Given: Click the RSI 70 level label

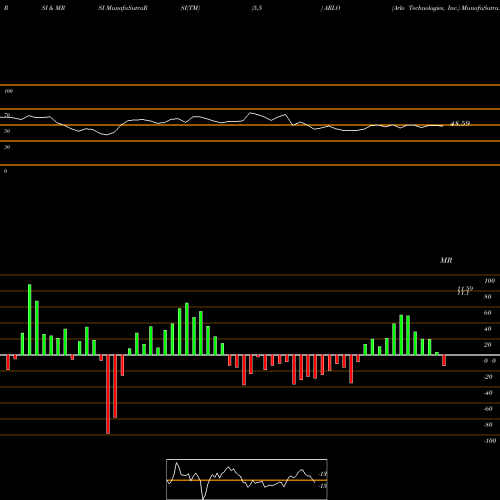Looking at the screenshot, I should [7, 115].
